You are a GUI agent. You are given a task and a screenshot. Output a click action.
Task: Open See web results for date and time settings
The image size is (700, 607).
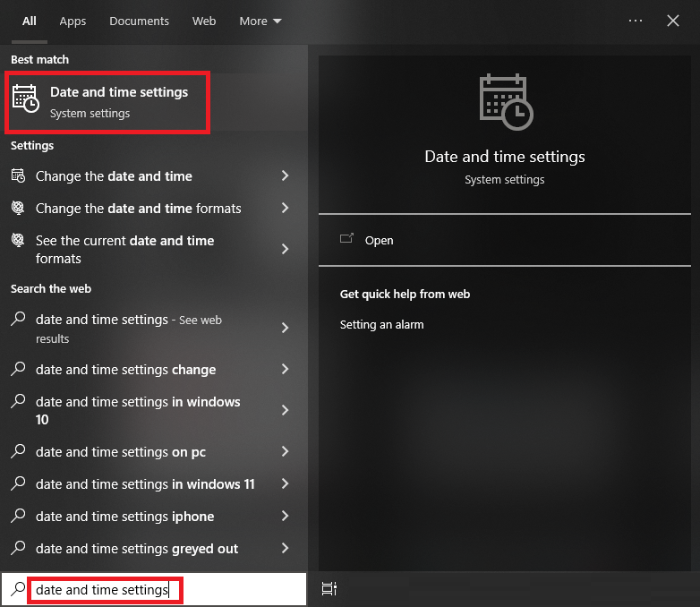(154, 329)
